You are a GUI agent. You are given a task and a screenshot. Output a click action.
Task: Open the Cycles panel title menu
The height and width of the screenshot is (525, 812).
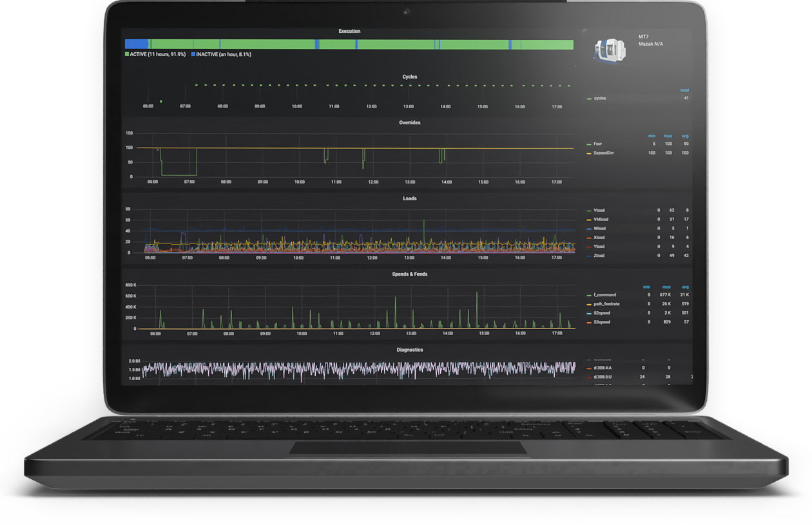click(410, 77)
